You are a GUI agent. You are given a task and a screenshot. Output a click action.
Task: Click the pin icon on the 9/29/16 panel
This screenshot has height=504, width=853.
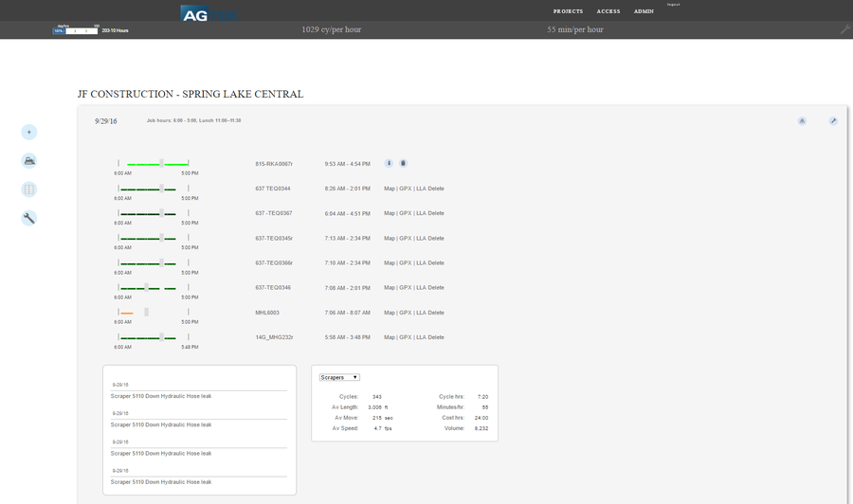click(833, 121)
